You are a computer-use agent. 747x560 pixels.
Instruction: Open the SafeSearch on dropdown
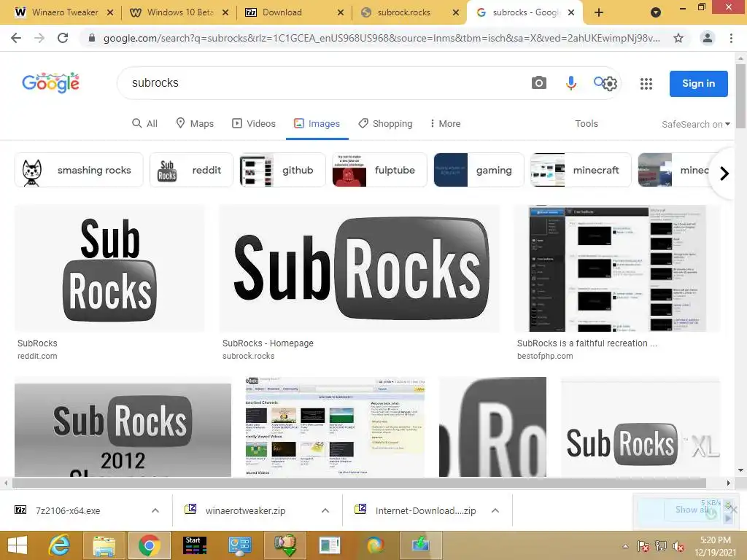point(695,124)
